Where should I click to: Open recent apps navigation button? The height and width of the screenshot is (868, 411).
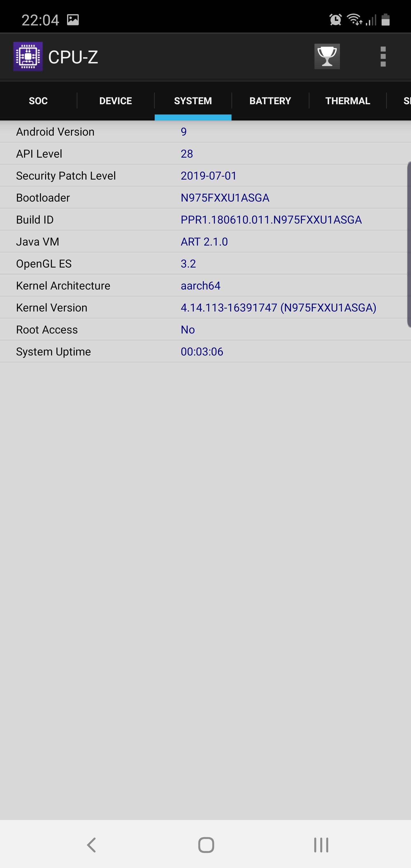[x=321, y=845]
